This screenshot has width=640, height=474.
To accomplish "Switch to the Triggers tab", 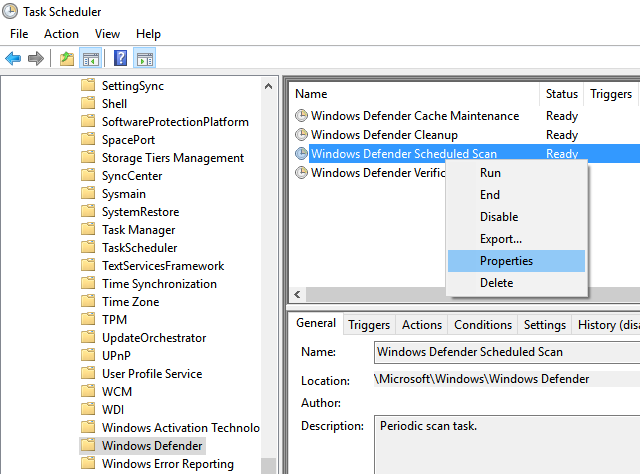I will [369, 325].
